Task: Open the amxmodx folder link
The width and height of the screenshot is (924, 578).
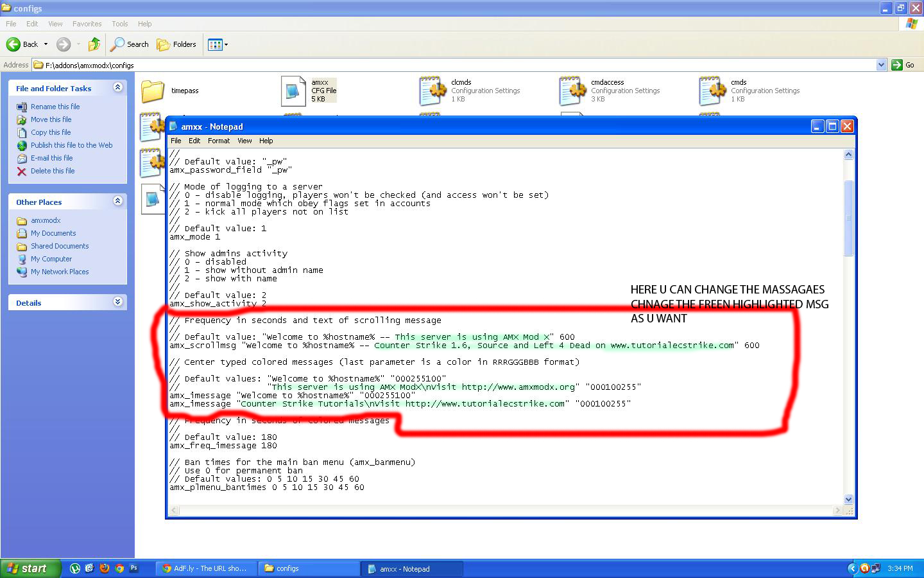Action: pyautogui.click(x=46, y=220)
